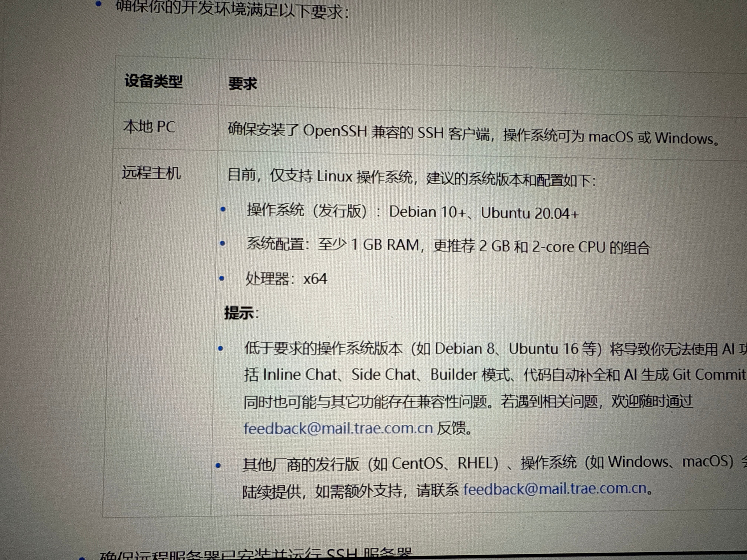Image resolution: width=747 pixels, height=560 pixels.
Task: Click the Debian 10+、Ubuntu 20.04+ text
Action: (x=484, y=213)
